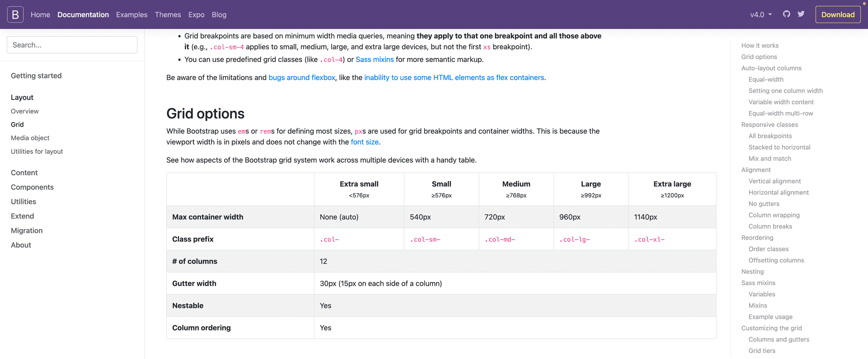Jump to Vertical alignment in contents
868x359 pixels.
pos(774,181)
